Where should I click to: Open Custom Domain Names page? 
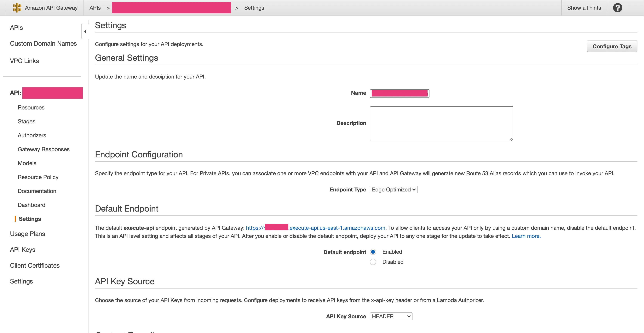click(43, 44)
